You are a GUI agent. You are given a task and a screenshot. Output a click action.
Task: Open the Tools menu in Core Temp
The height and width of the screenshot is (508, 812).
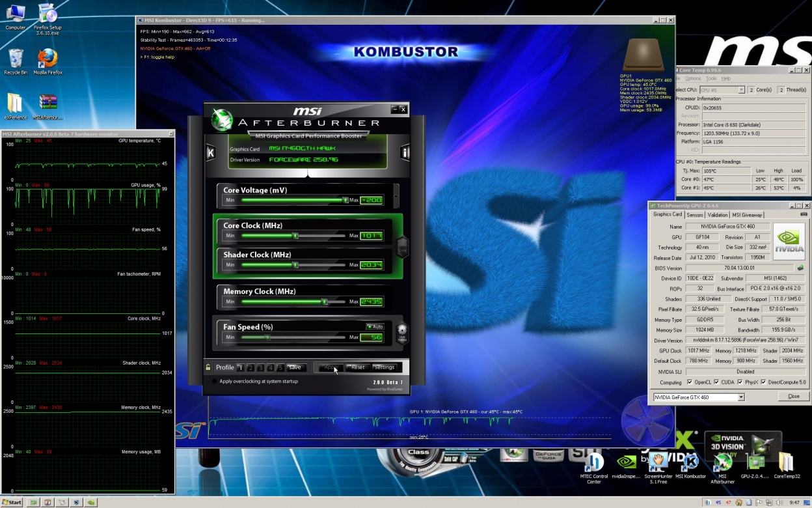[x=711, y=78]
